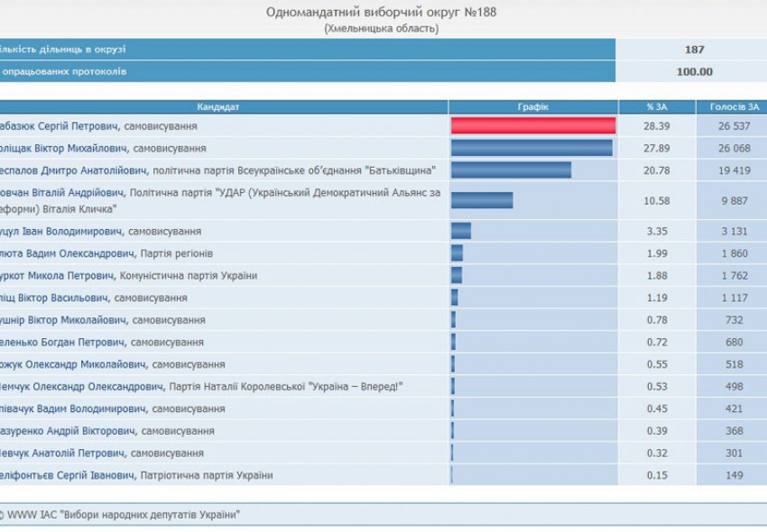Click the Хмельницька область subtitle

coord(381,28)
